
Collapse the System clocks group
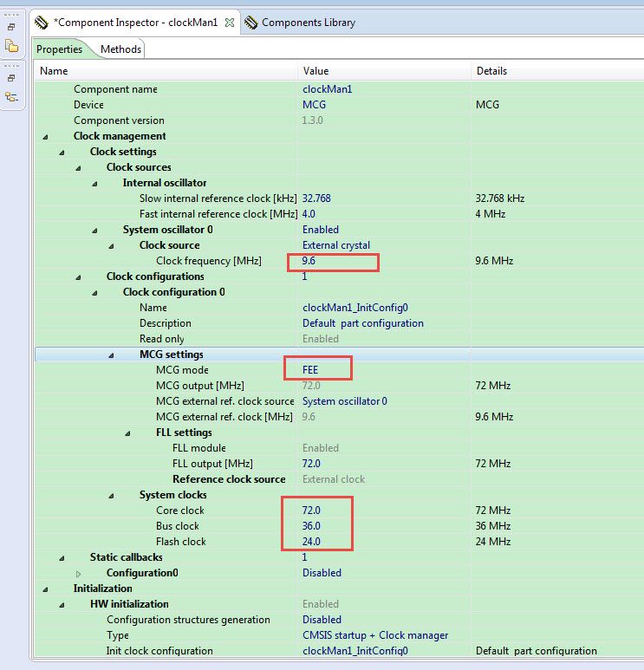111,495
